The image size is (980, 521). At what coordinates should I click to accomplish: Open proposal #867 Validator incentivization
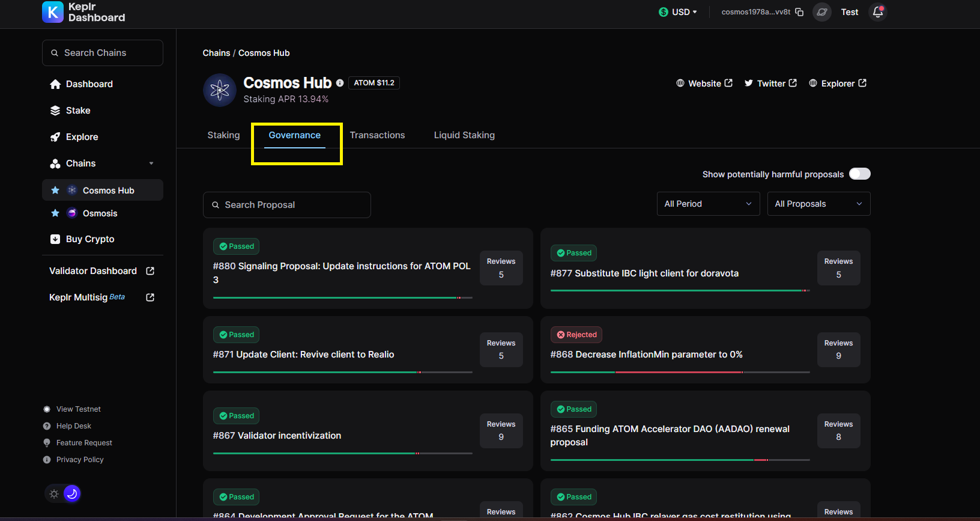(277, 436)
